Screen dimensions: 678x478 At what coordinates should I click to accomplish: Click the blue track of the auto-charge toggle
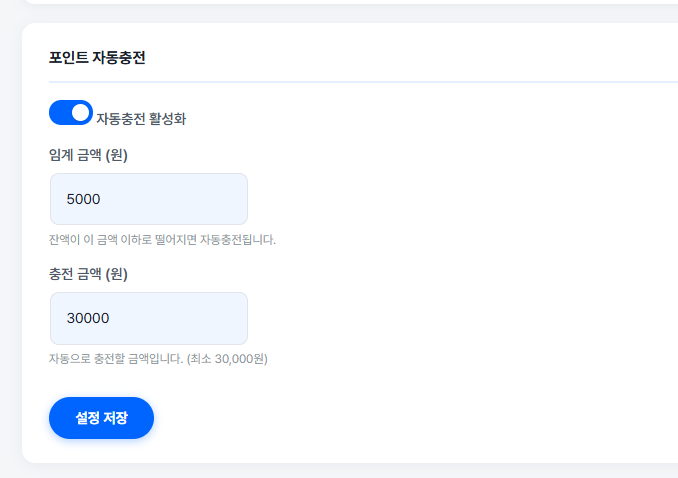[x=59, y=113]
